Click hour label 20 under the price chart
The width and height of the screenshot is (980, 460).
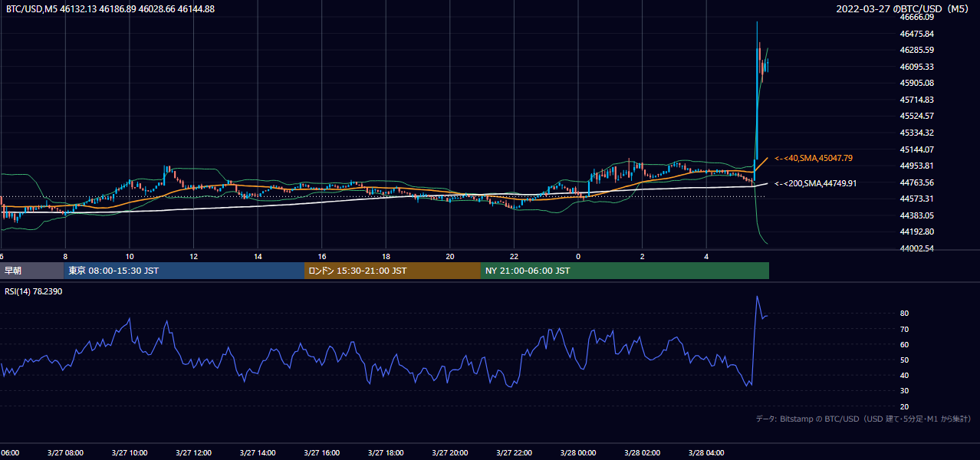pyautogui.click(x=450, y=257)
